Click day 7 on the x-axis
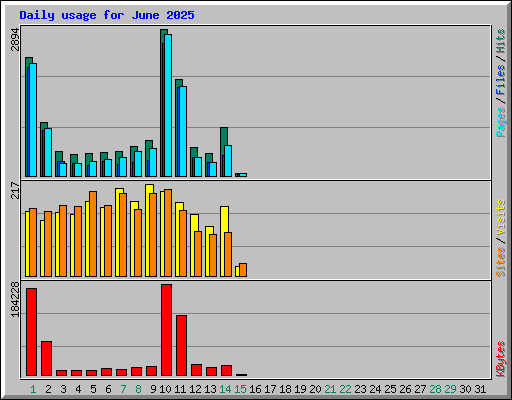The height and width of the screenshot is (400, 512). [x=123, y=389]
